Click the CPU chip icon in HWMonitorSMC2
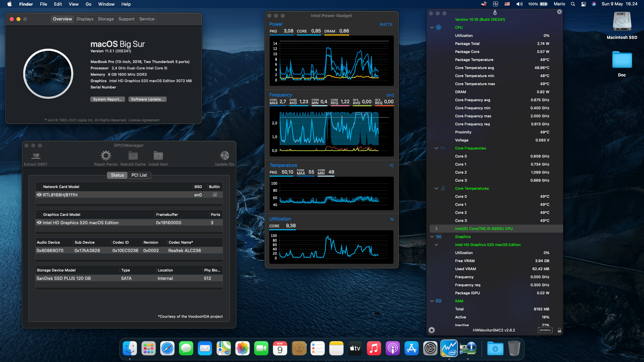The width and height of the screenshot is (644, 362). 439,27
